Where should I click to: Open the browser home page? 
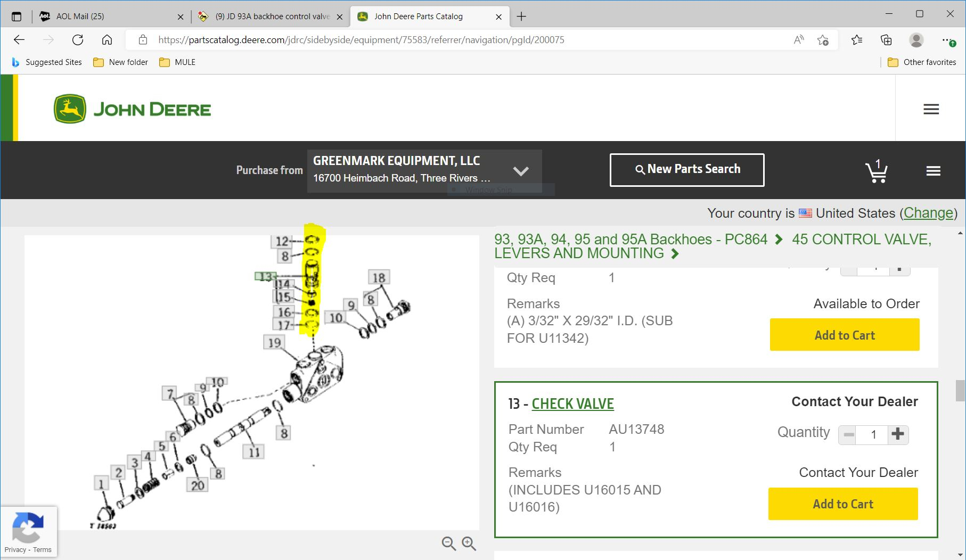107,40
